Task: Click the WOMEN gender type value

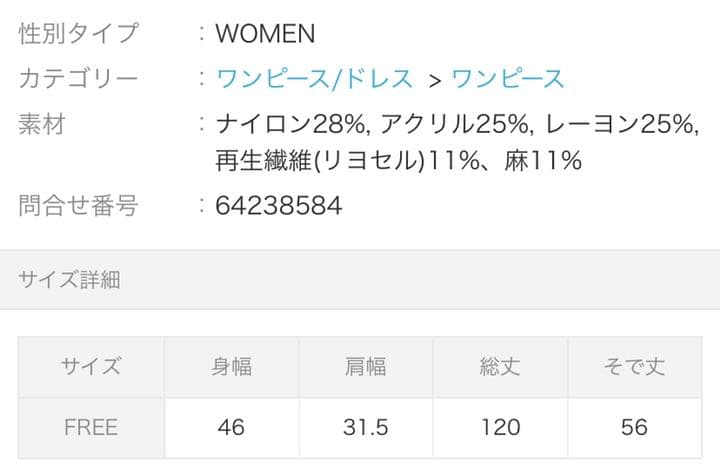Action: point(265,34)
